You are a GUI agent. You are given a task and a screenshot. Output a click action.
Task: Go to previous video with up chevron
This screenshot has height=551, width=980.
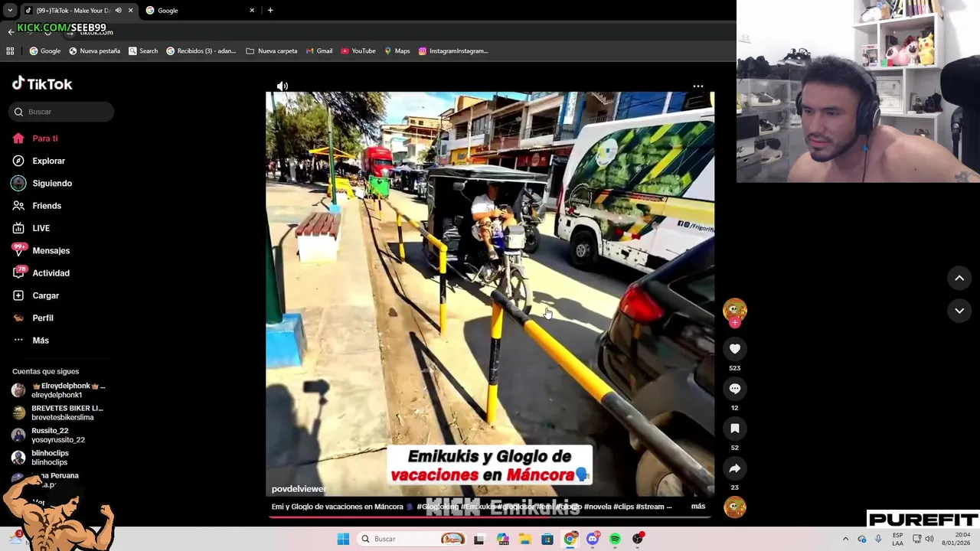pyautogui.click(x=959, y=279)
